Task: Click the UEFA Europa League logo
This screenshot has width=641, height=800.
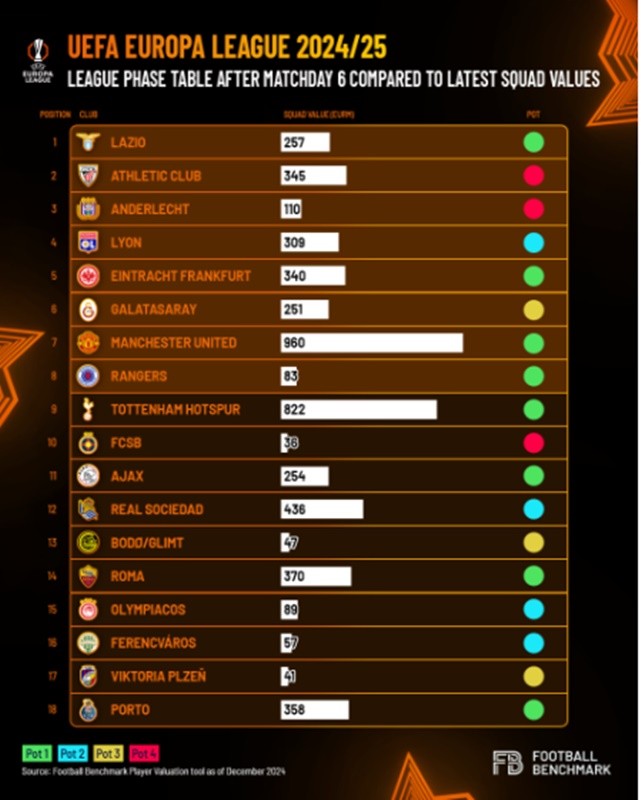Action: point(38,60)
